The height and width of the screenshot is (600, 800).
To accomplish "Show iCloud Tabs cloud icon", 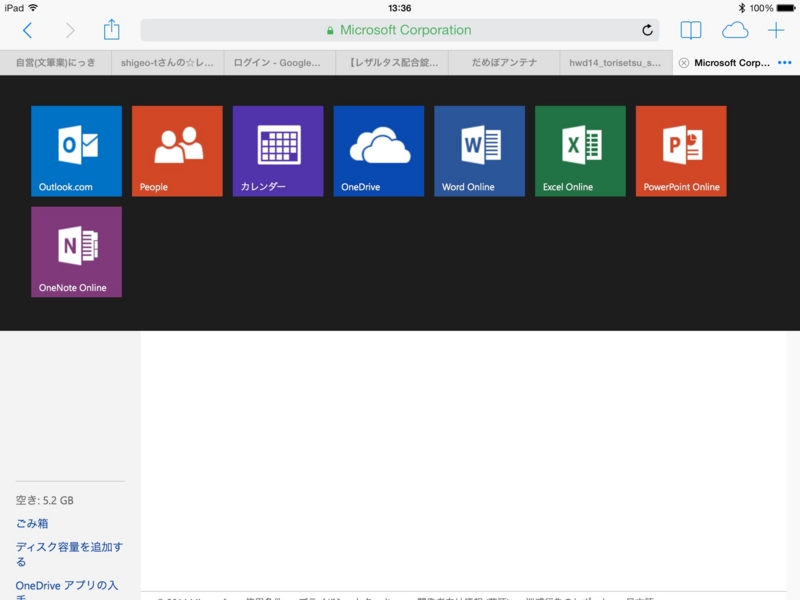I will coord(735,31).
